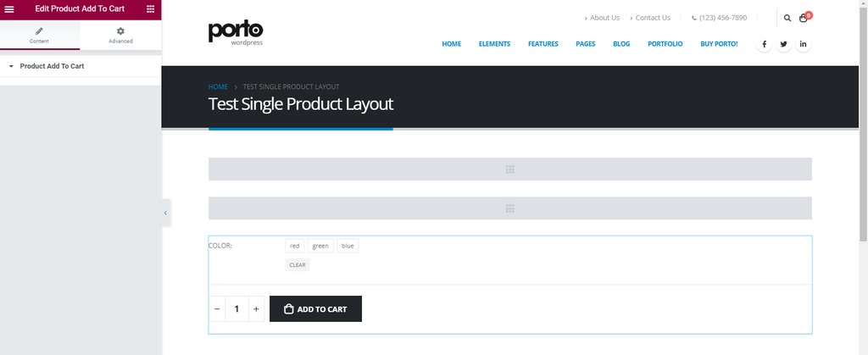This screenshot has width=868, height=355.
Task: Decrease quantity with the minus button
Action: tap(217, 309)
